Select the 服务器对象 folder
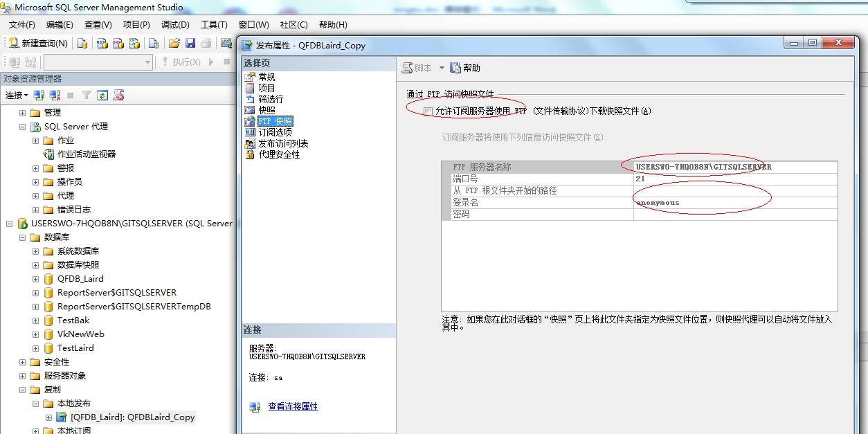The width and height of the screenshot is (868, 434). point(65,376)
